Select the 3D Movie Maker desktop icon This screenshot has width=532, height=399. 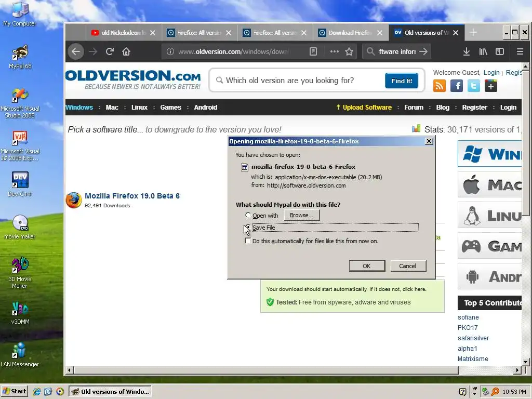(20, 273)
